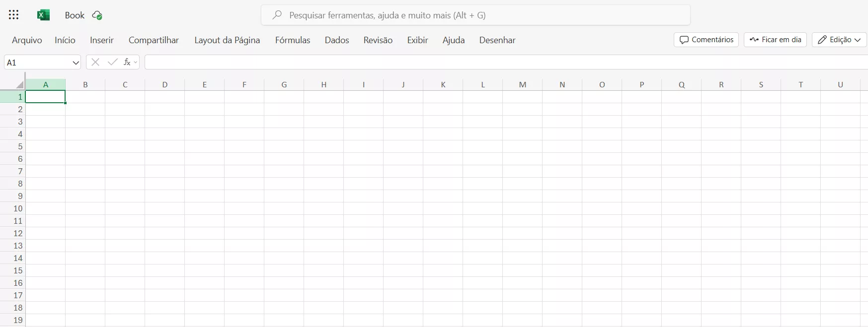Click inside the formula bar input
Screen dimensions: 868x327
[497, 62]
